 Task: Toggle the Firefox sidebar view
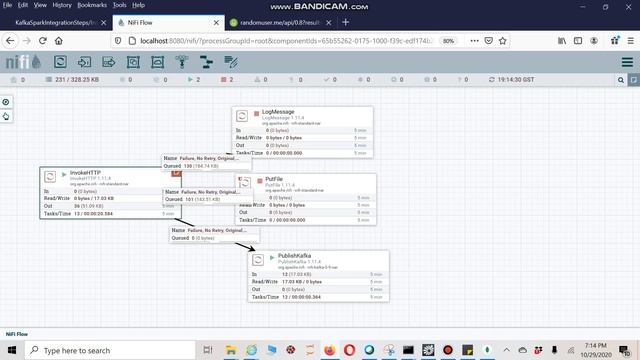point(578,41)
